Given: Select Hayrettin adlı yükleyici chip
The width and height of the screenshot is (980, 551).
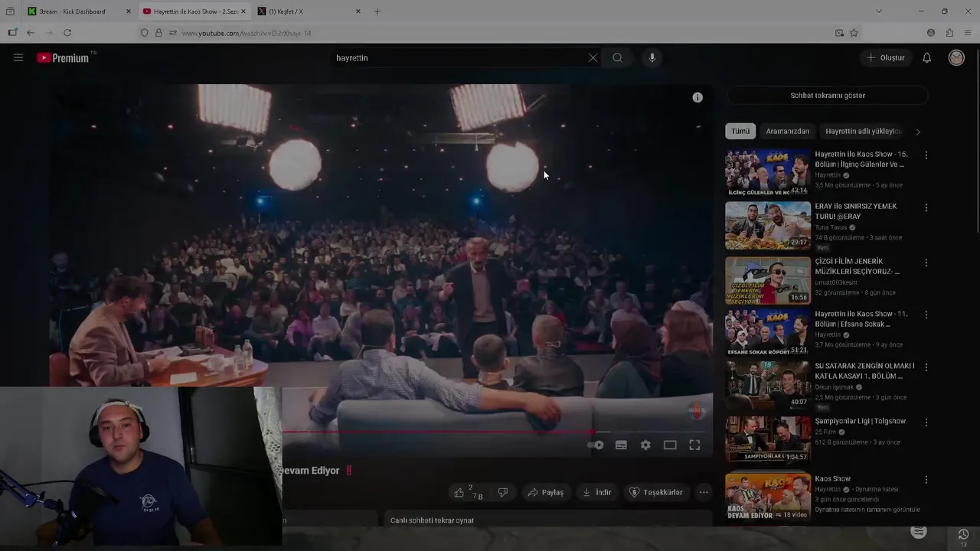Looking at the screenshot, I should [863, 131].
